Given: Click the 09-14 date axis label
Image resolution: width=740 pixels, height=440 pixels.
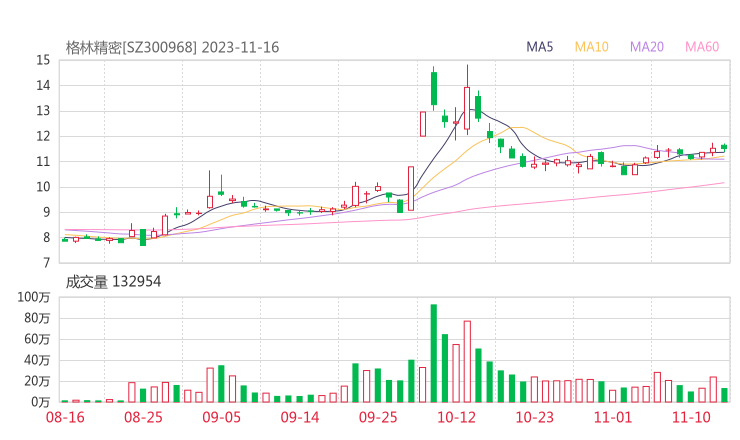Looking at the screenshot, I should click(300, 417).
